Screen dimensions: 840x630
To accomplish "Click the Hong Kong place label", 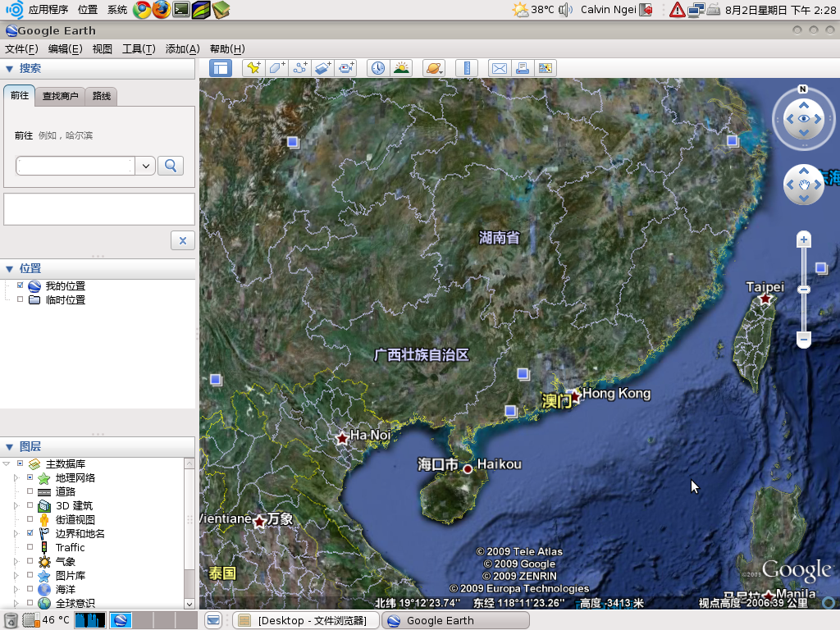I will (617, 393).
